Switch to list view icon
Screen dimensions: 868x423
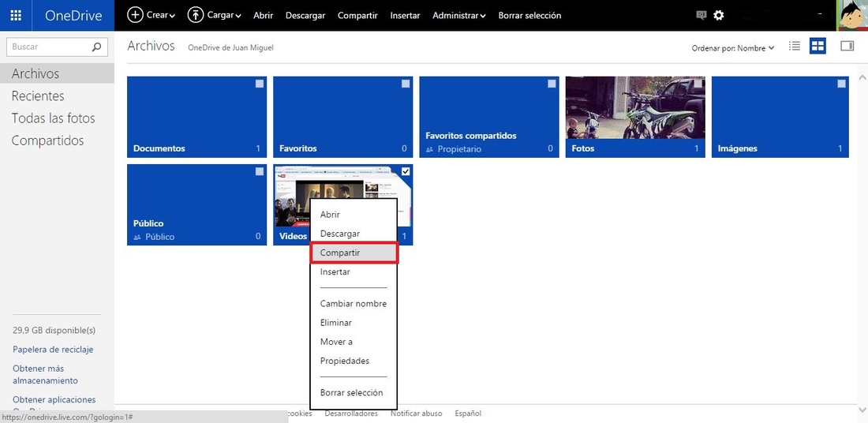[795, 46]
